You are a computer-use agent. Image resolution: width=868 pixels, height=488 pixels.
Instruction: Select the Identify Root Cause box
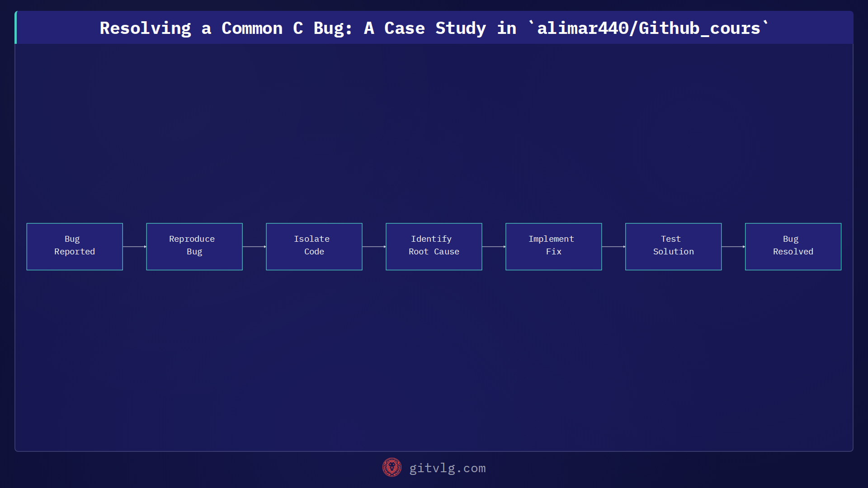(434, 247)
